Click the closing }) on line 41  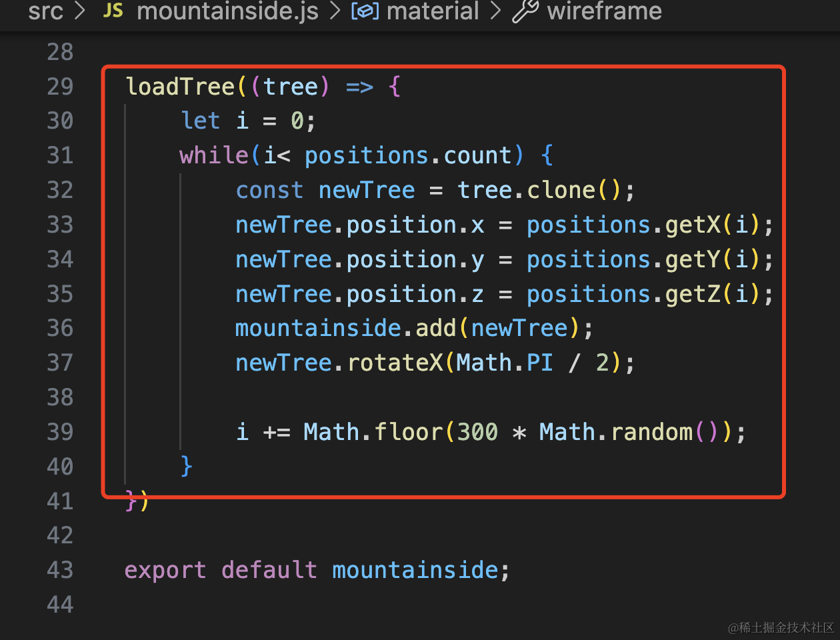click(x=137, y=501)
